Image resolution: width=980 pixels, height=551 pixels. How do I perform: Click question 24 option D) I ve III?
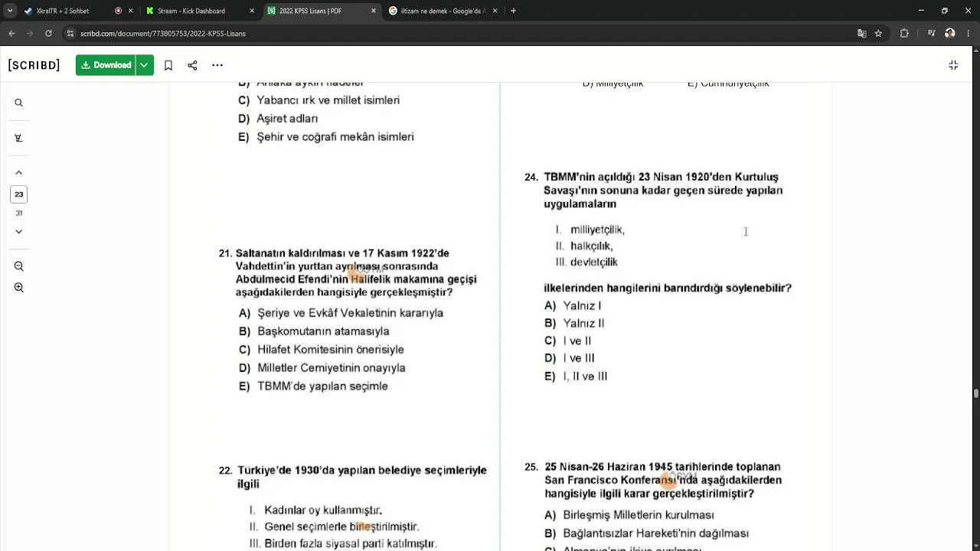[570, 358]
